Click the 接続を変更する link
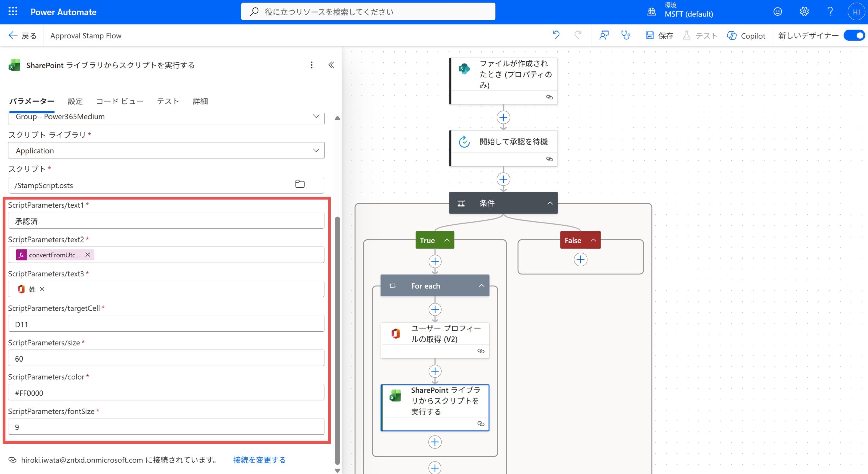Image resolution: width=868 pixels, height=474 pixels. tap(259, 460)
